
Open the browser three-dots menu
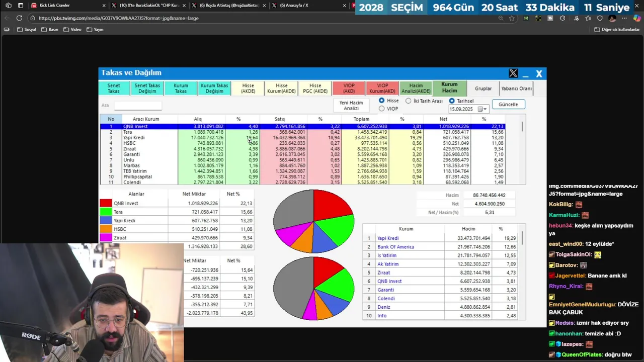pos(624,18)
